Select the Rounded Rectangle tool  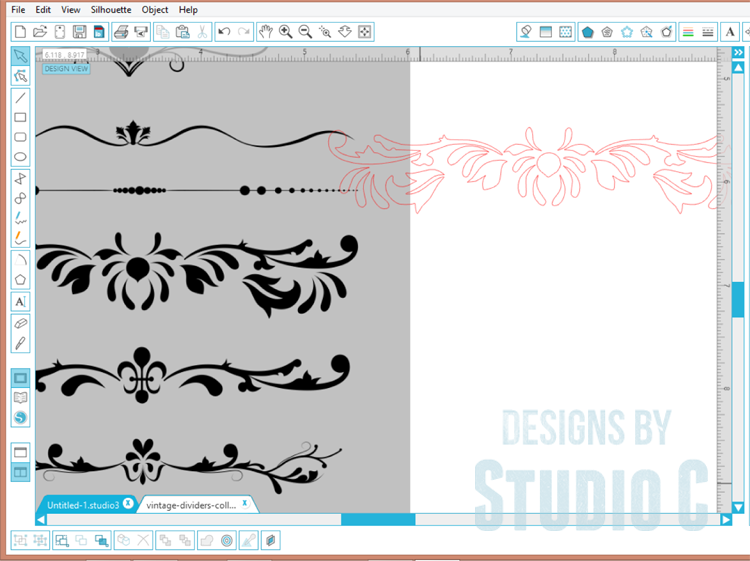[20, 137]
